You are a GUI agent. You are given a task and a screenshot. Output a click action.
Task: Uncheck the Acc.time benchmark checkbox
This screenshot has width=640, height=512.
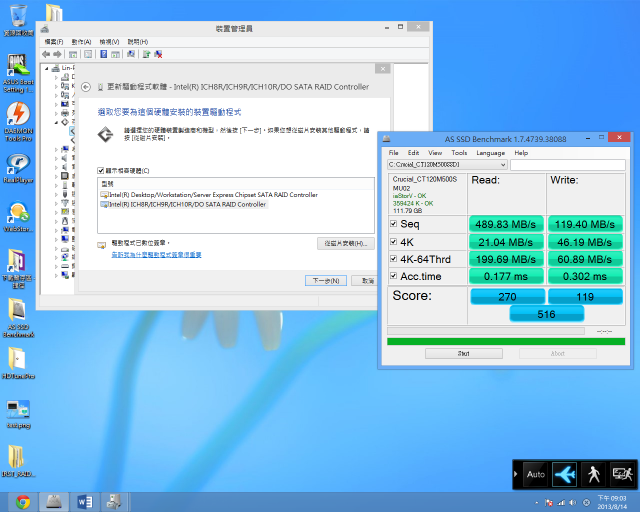(x=393, y=276)
